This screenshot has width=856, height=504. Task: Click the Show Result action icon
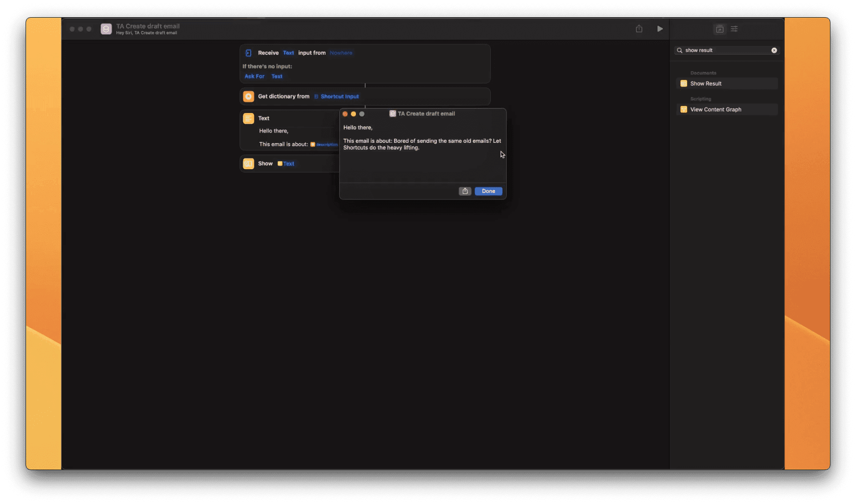pos(684,84)
